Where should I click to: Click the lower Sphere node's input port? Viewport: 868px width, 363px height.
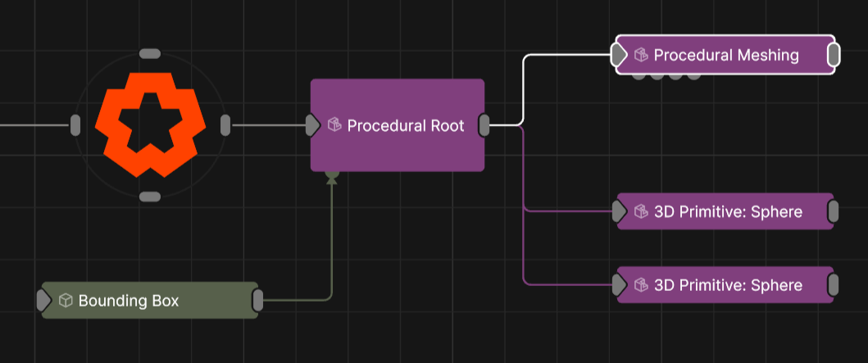coord(620,285)
